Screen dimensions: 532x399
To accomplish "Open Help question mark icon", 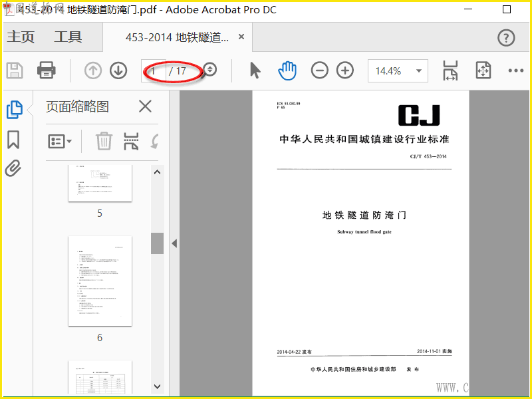I will point(506,38).
